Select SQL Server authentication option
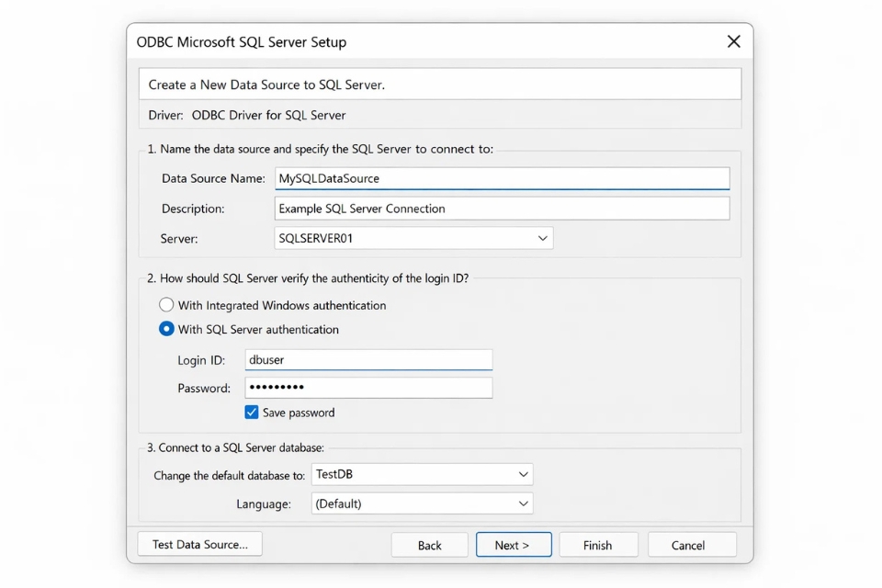This screenshot has width=882, height=588. (166, 329)
